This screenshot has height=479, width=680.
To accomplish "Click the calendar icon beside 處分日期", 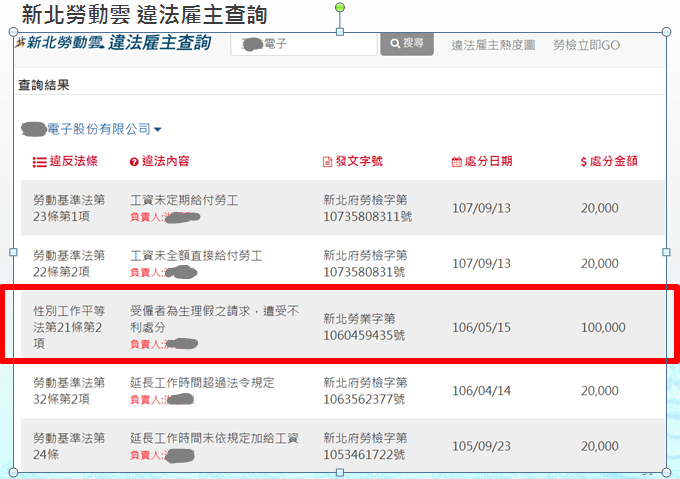I will pyautogui.click(x=457, y=162).
